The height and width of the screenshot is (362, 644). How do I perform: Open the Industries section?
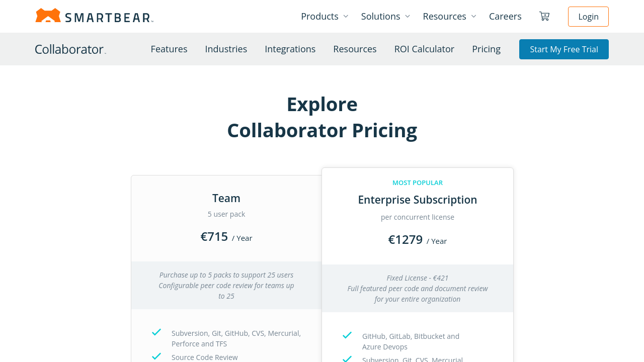pos(226,49)
